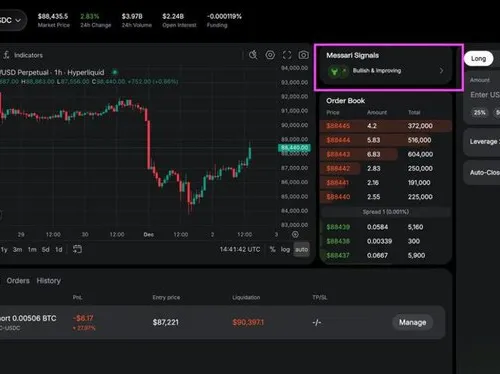Set chart range to 1y
Viewport: 500px width, 374px height.
click(x=4, y=249)
